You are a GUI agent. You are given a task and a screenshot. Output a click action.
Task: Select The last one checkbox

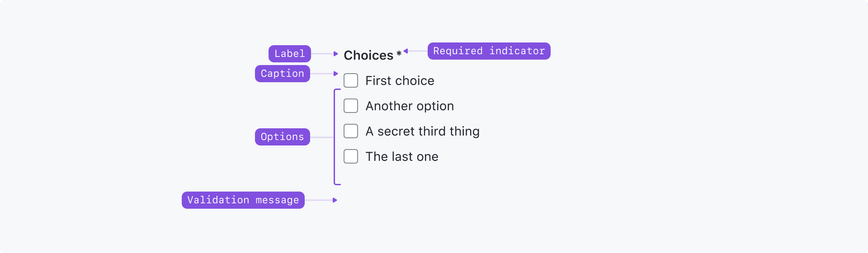pos(351,156)
